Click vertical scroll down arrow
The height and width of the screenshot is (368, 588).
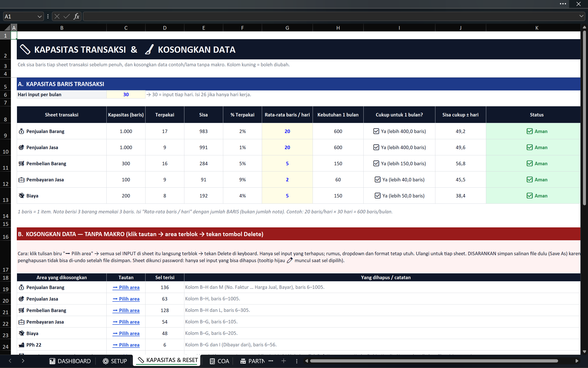pos(584,352)
